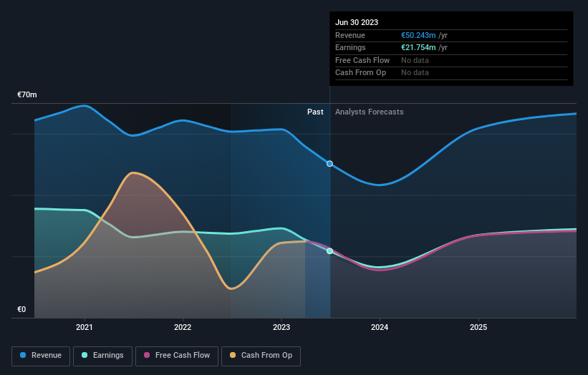This screenshot has width=588, height=375.
Task: Click the €50.243m revenue value
Action: 418,35
